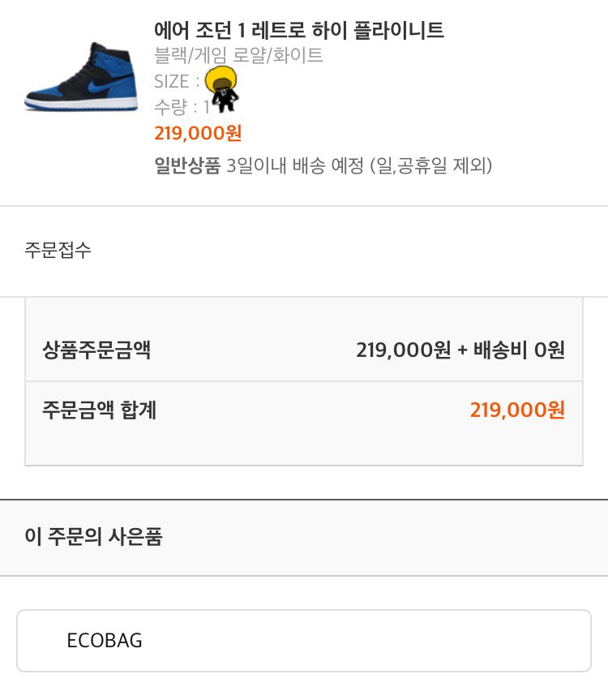The image size is (608, 700).
Task: Tap the 화이트 color name
Action: pyautogui.click(x=298, y=56)
